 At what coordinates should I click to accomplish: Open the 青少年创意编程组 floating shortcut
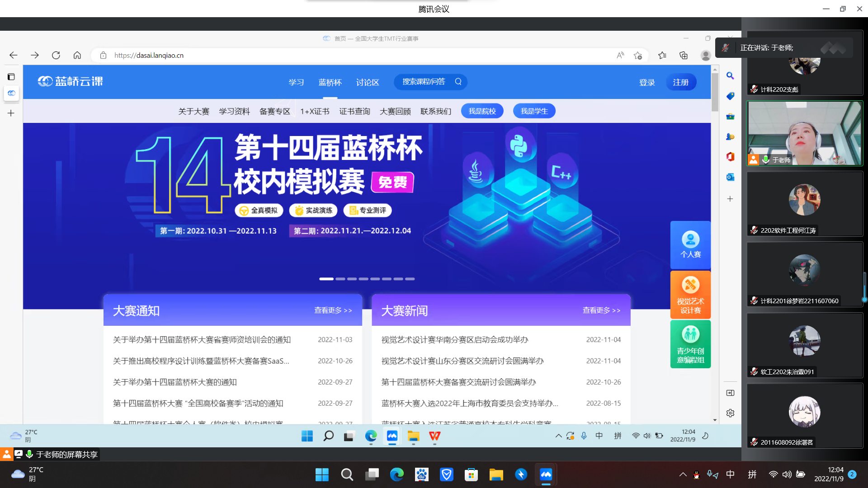click(690, 344)
